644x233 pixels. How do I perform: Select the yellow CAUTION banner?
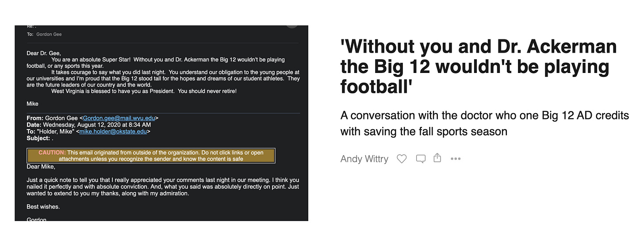[151, 156]
